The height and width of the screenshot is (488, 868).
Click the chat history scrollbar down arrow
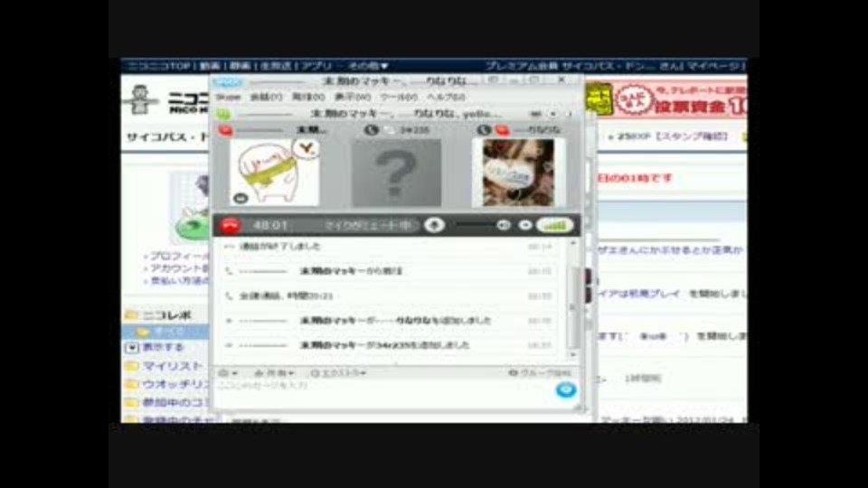click(573, 354)
